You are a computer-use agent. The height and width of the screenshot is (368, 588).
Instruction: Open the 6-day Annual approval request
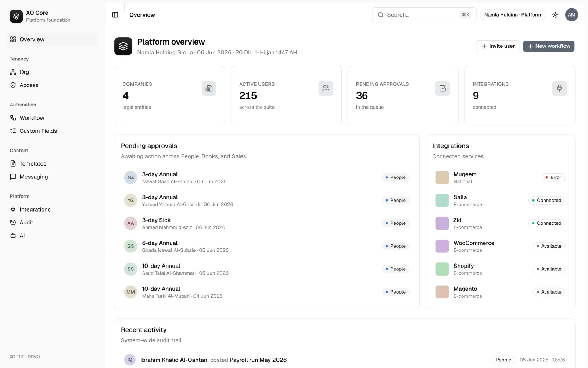pyautogui.click(x=267, y=246)
